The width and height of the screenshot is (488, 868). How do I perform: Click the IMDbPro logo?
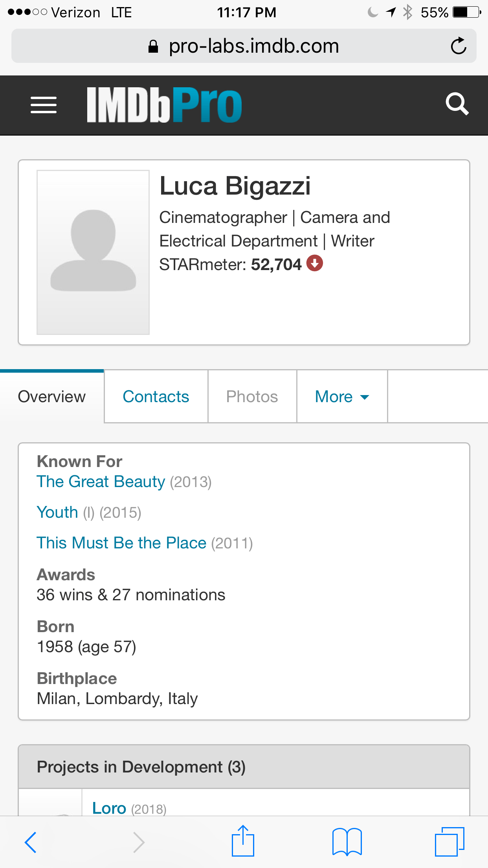pos(164,105)
